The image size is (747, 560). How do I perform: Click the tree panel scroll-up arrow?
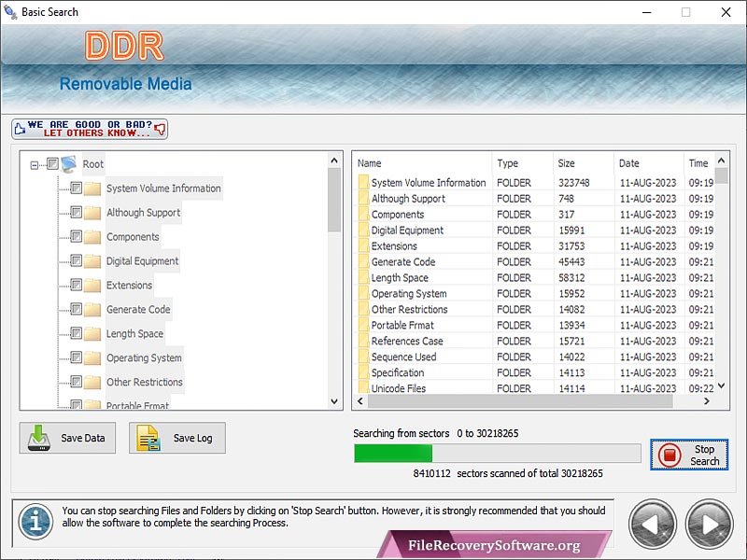click(x=334, y=161)
